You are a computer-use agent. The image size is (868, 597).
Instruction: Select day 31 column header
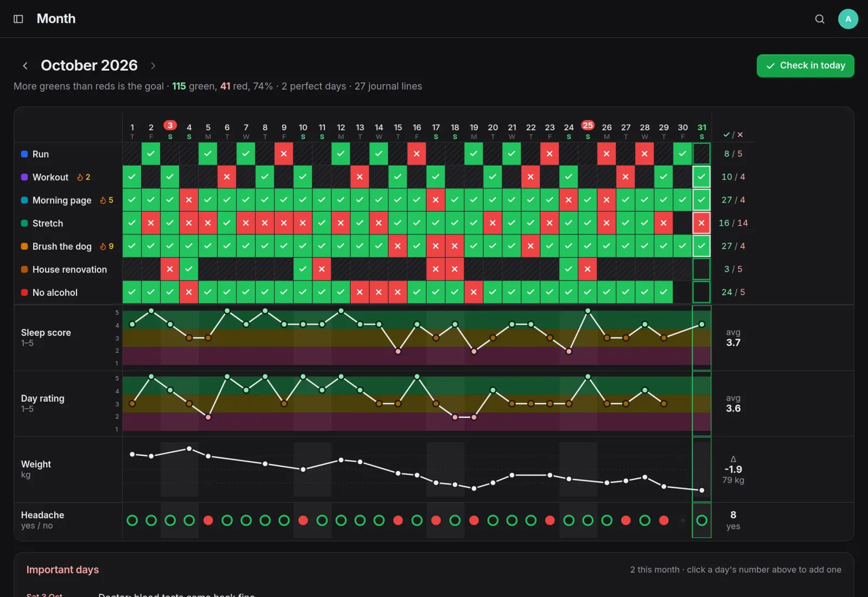[701, 131]
